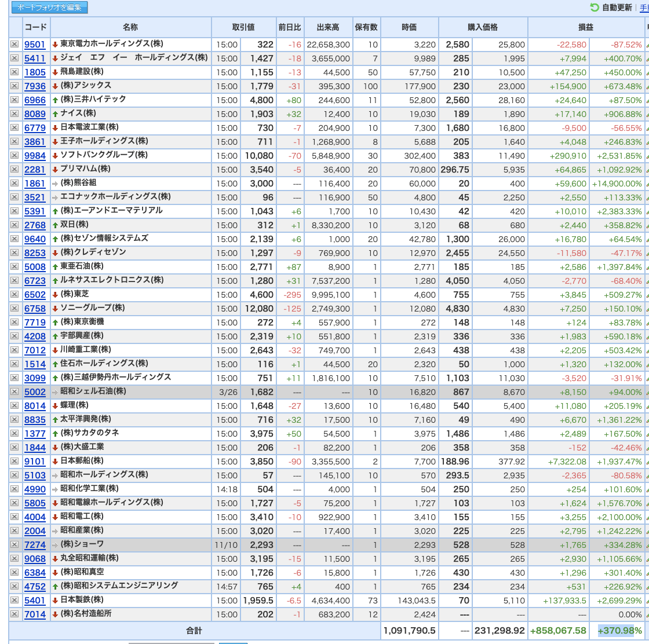Viewport: 649px width, 644px height.
Task: Open stock code link 9501
Action: [35, 45]
